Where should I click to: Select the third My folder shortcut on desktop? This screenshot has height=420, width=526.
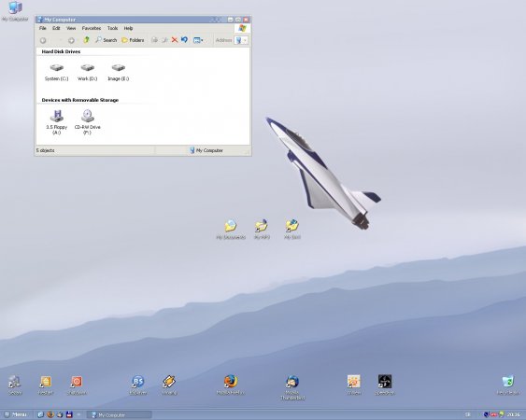[x=292, y=230]
